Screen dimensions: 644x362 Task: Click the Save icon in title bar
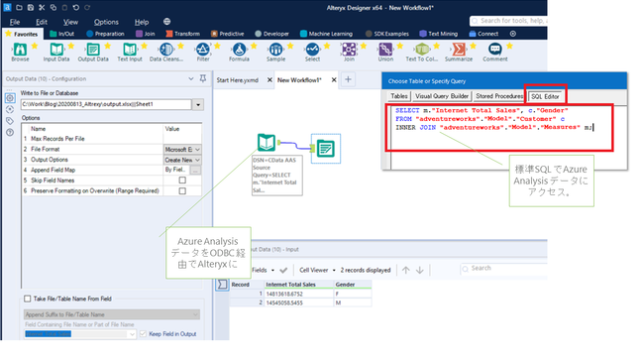pos(31,7)
